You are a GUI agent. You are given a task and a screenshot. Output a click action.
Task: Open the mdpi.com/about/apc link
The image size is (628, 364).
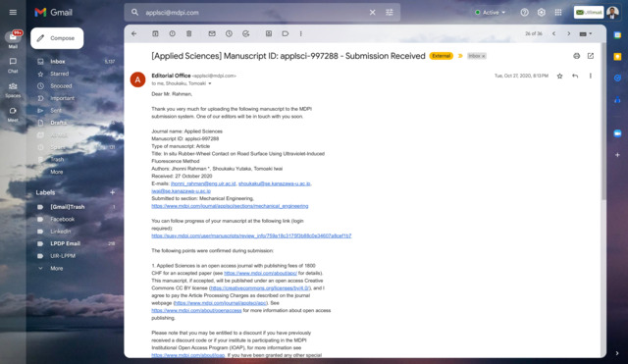pos(260,273)
